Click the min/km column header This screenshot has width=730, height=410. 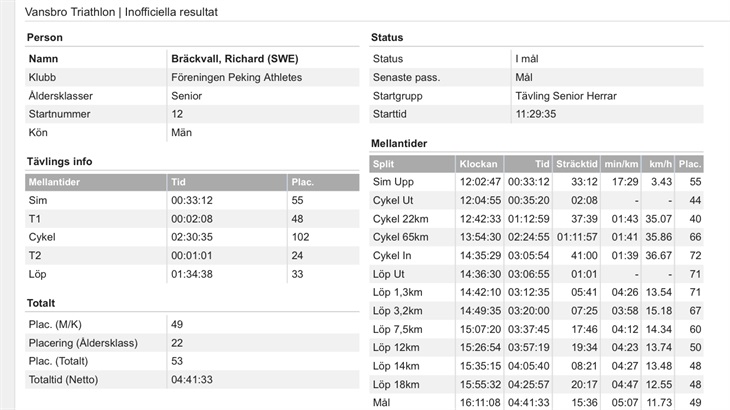621,164
